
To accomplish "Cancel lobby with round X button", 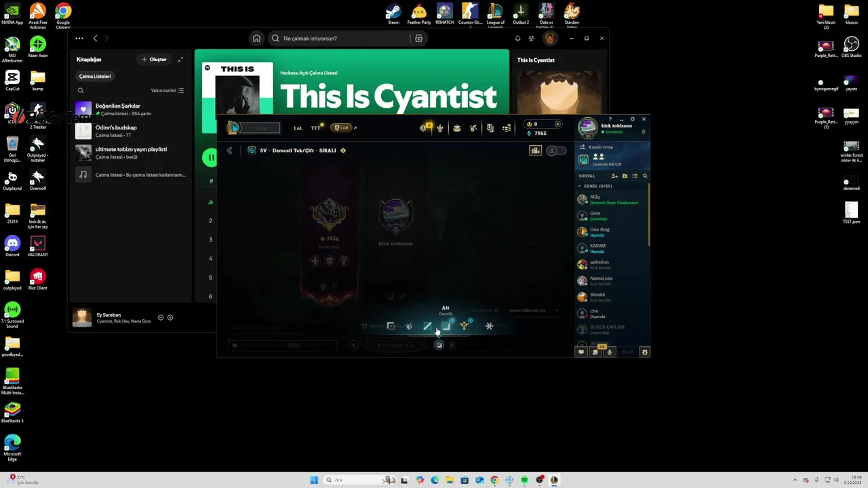I will [353, 345].
